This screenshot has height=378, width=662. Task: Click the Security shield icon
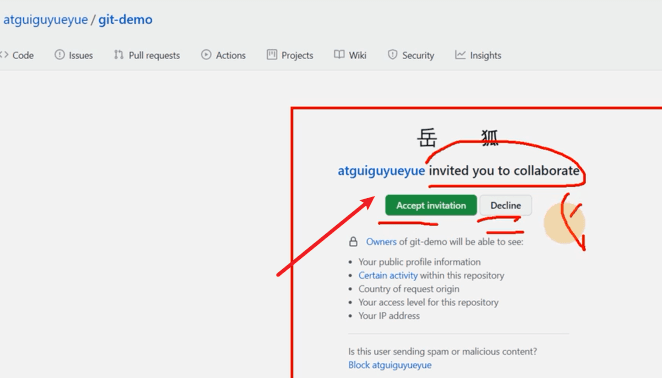click(x=393, y=54)
